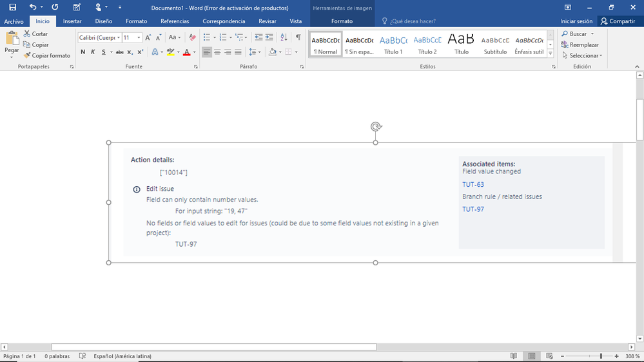Toggle underline S formatting
644x362 pixels.
pyautogui.click(x=104, y=52)
